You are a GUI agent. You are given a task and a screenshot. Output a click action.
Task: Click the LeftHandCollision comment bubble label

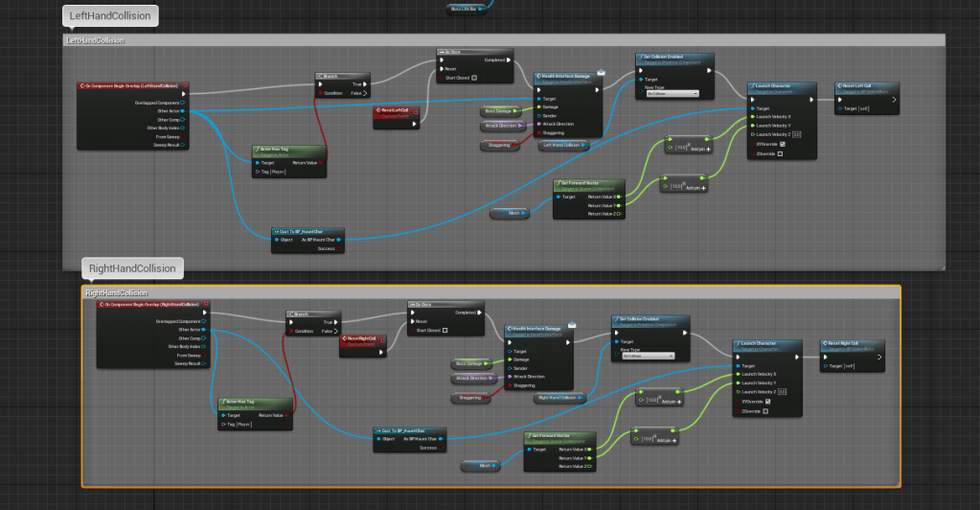pyautogui.click(x=108, y=16)
